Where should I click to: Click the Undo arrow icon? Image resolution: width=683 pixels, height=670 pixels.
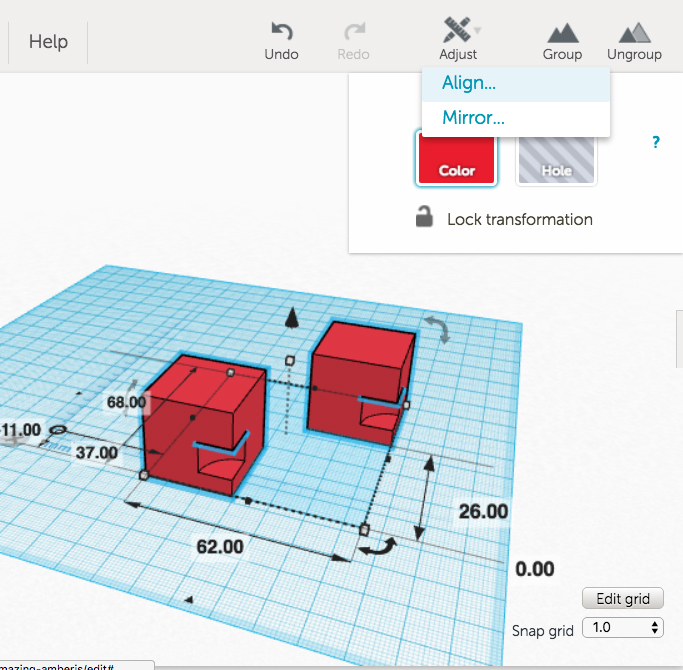coord(281,32)
